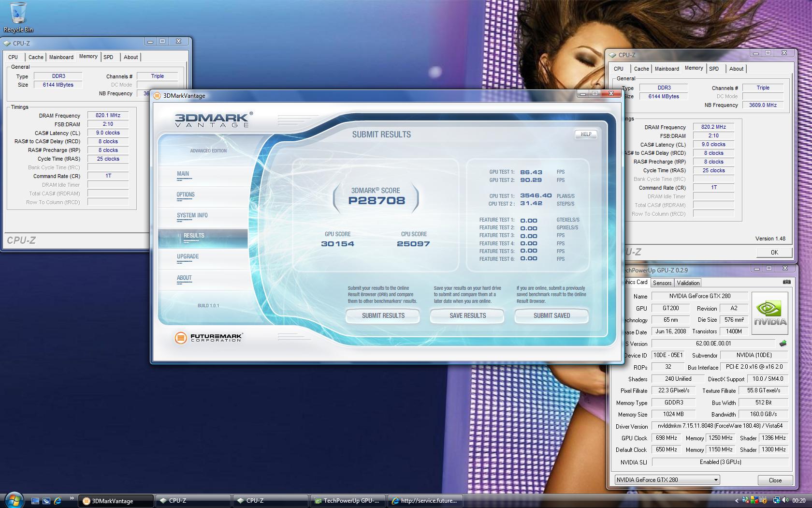Expand the quick launch overflow chevron
Image resolution: width=812 pixels, height=508 pixels.
click(72, 498)
